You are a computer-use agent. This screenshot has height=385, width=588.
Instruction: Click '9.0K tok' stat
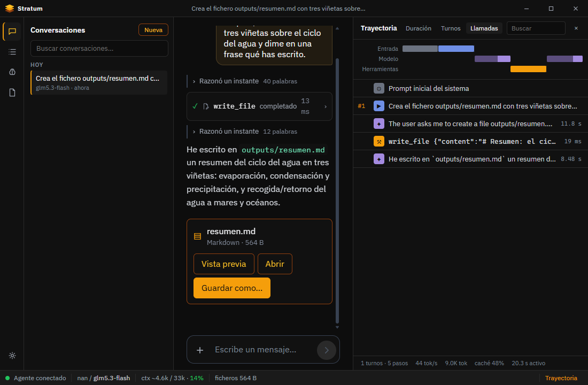point(456,363)
